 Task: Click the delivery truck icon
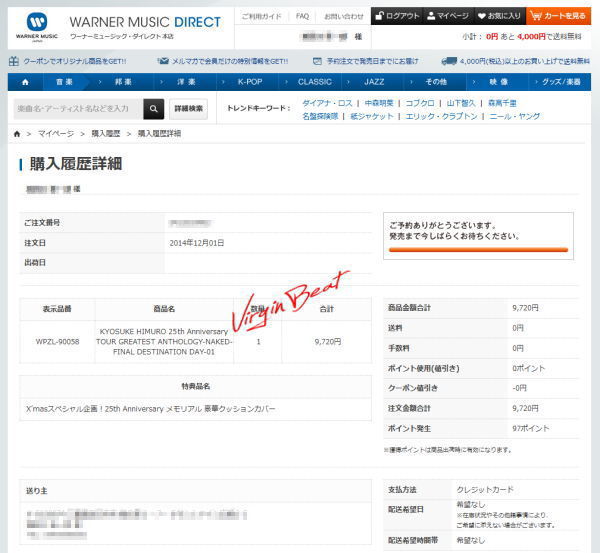(449, 61)
